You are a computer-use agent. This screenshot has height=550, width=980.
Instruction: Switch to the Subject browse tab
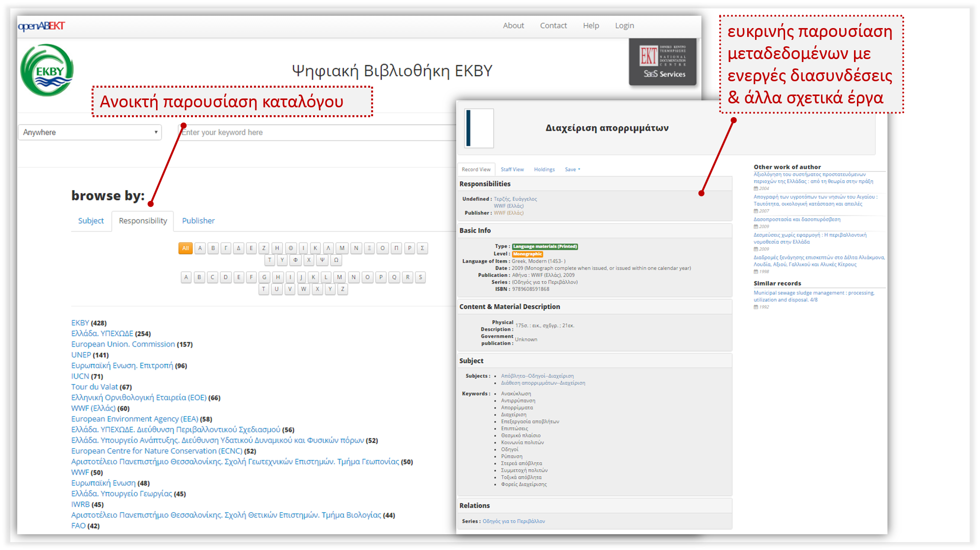pyautogui.click(x=91, y=221)
